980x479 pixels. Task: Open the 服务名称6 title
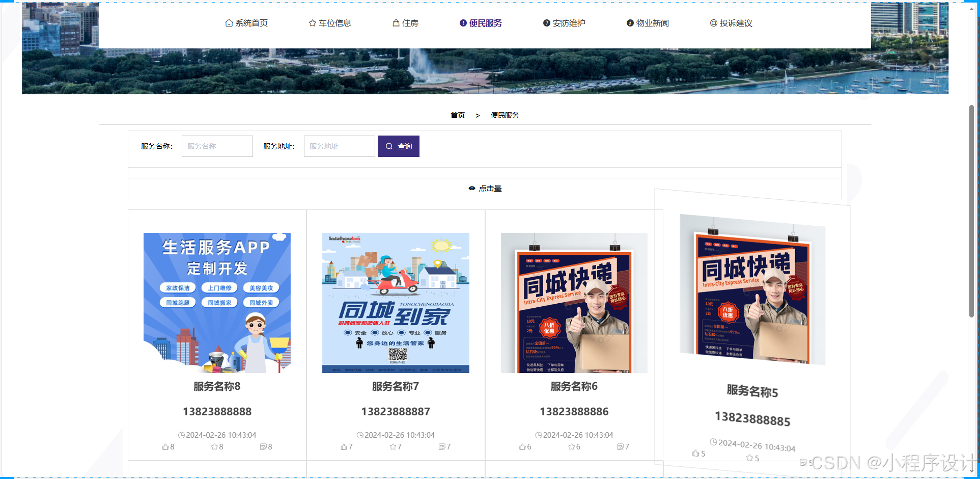[x=574, y=387]
